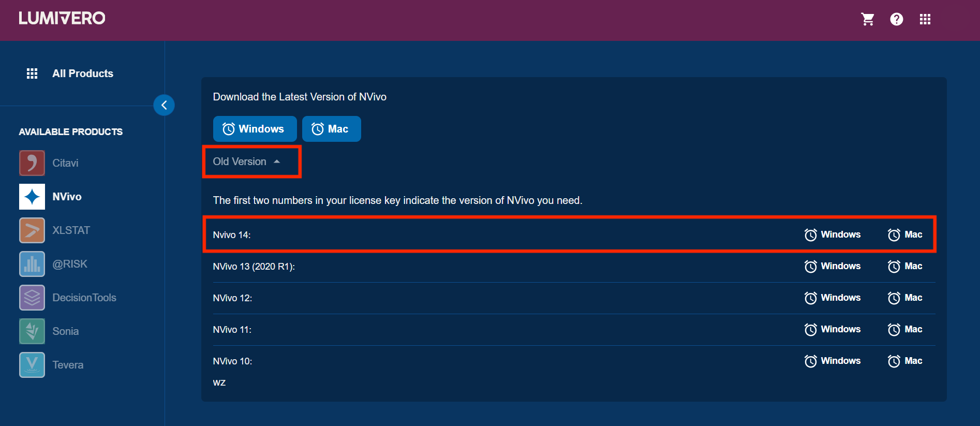Download NVivo 12 for Windows

click(x=833, y=298)
